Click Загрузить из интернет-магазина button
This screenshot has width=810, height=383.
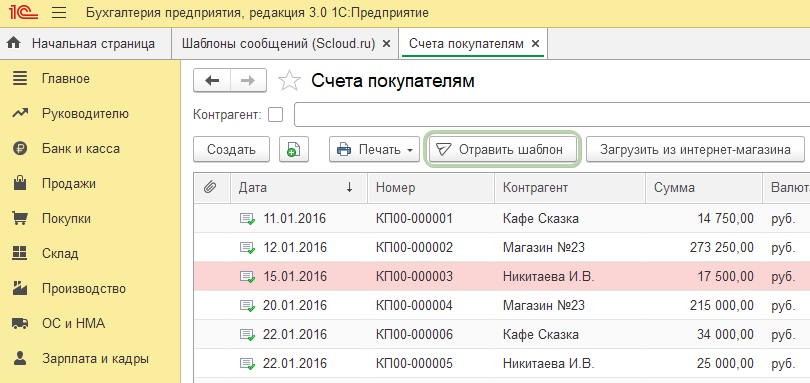coord(695,150)
